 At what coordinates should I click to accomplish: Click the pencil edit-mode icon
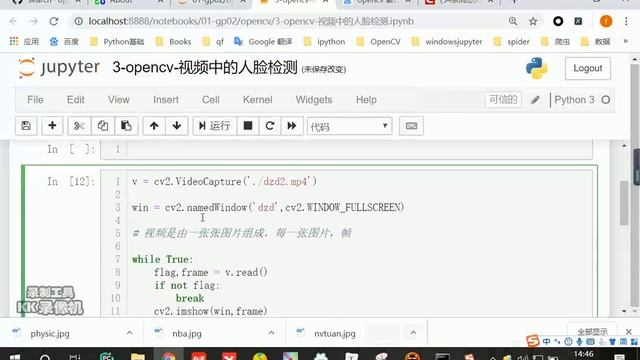point(535,100)
